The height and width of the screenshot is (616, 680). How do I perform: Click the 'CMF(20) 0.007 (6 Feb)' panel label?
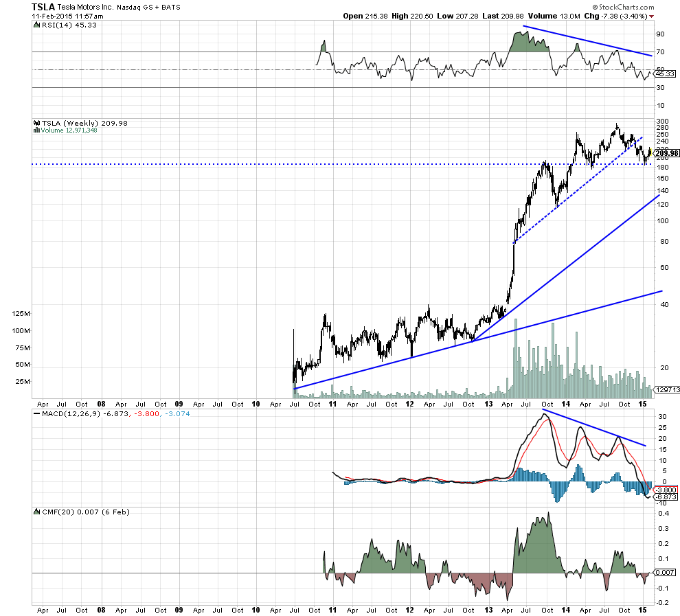tap(85, 512)
